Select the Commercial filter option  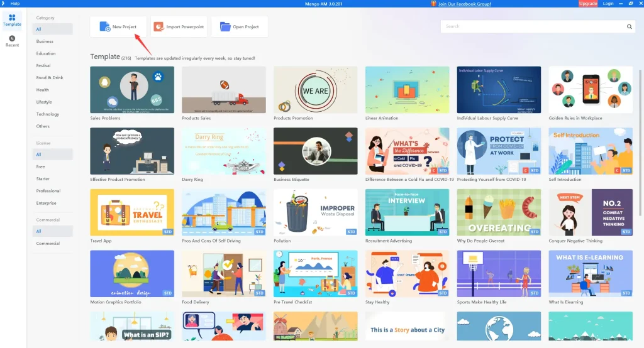tap(48, 244)
